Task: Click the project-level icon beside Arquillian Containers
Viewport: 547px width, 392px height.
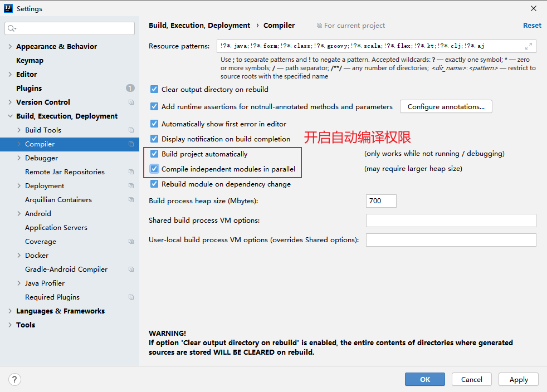Action: click(131, 200)
